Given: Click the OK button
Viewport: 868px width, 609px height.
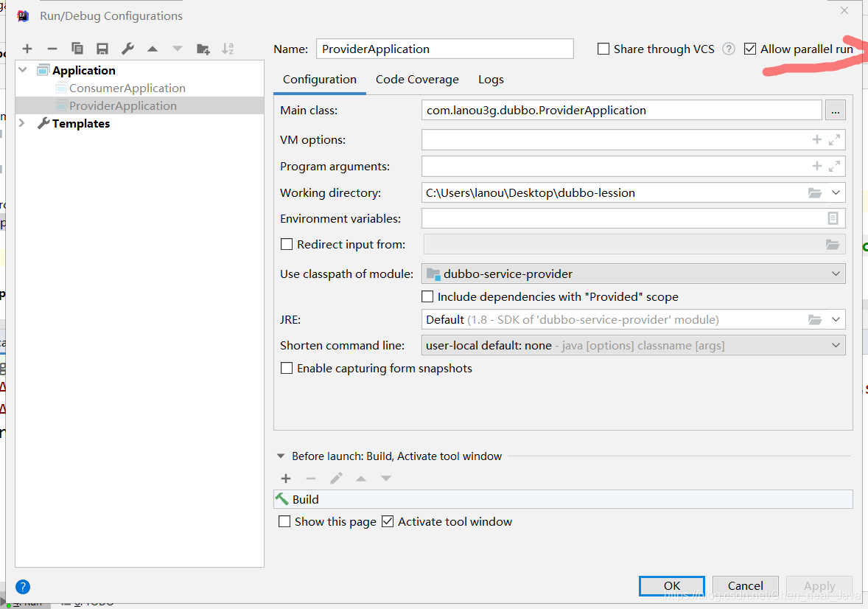Looking at the screenshot, I should coord(672,585).
